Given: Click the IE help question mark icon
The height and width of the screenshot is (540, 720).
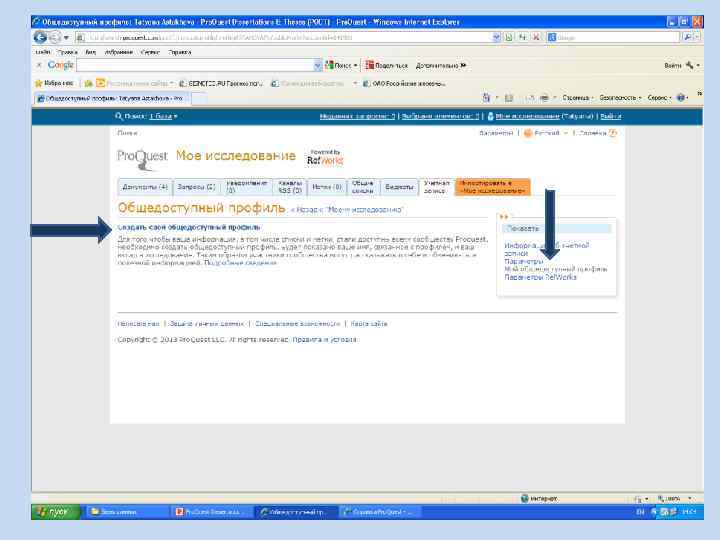Looking at the screenshot, I should point(681,97).
